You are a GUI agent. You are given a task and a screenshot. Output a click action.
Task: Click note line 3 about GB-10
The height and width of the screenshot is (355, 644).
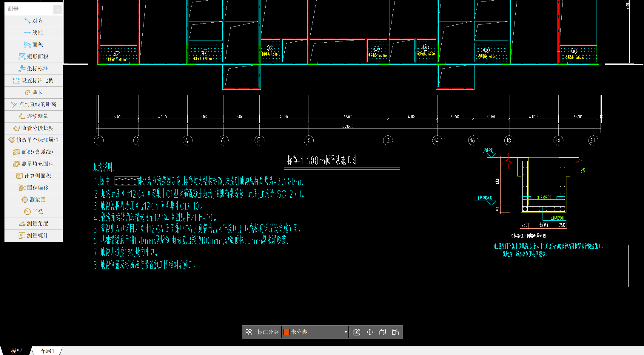click(148, 206)
